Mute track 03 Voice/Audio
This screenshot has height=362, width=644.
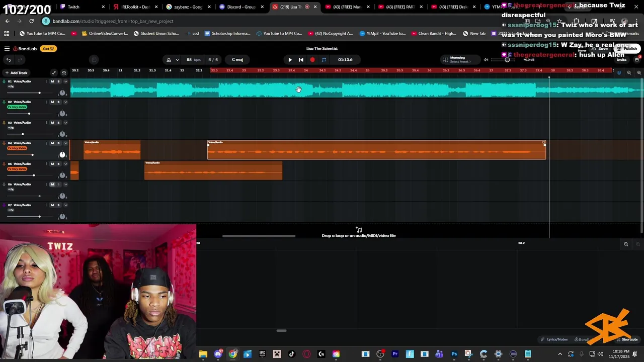pyautogui.click(x=52, y=123)
